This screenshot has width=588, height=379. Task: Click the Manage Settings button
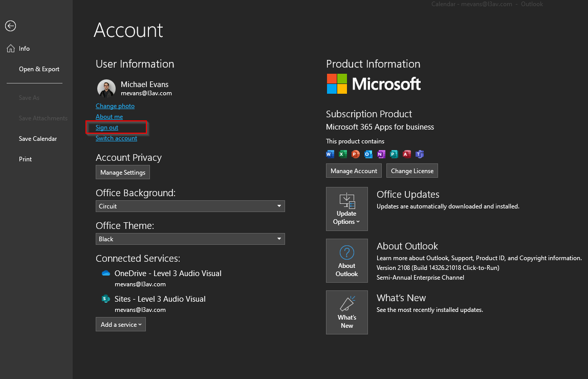coord(123,173)
